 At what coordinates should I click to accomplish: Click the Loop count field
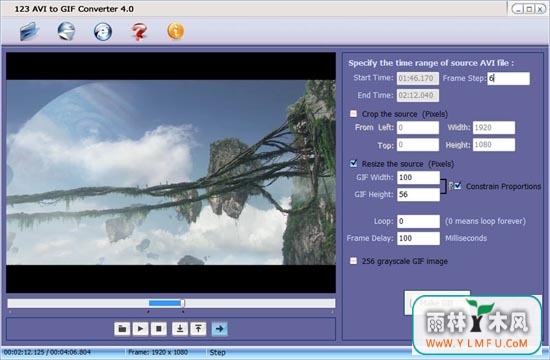tap(418, 221)
